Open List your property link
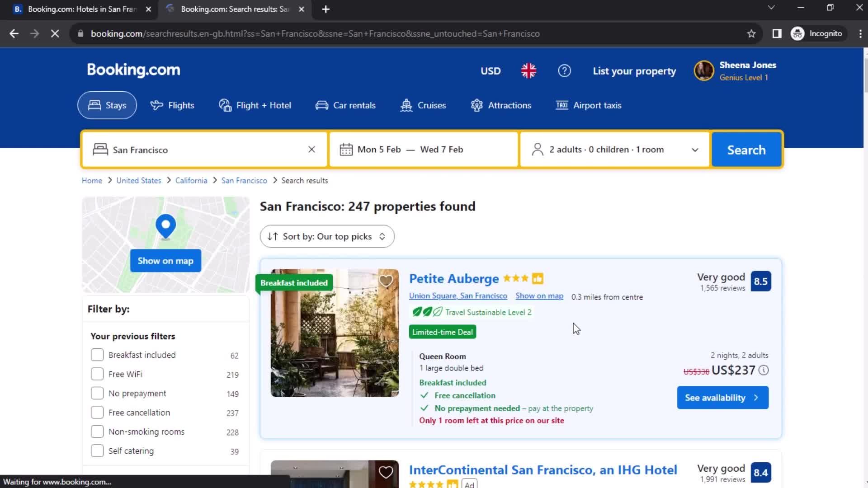The height and width of the screenshot is (488, 868). [634, 71]
